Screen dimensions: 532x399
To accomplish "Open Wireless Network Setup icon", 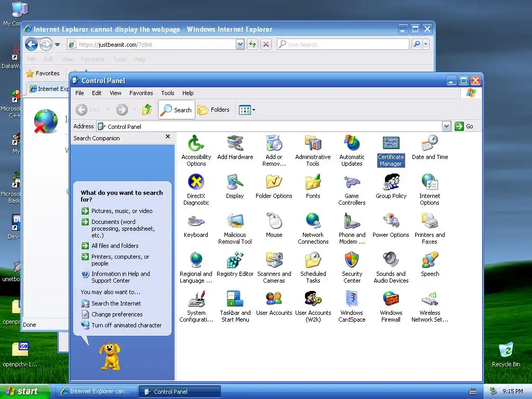I will click(430, 307).
